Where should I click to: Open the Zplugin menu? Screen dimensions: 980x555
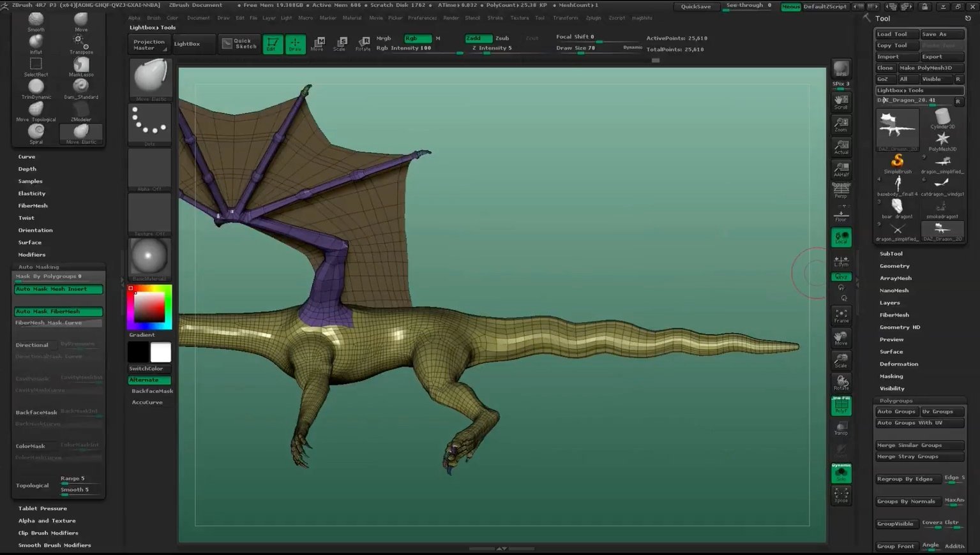tap(593, 18)
